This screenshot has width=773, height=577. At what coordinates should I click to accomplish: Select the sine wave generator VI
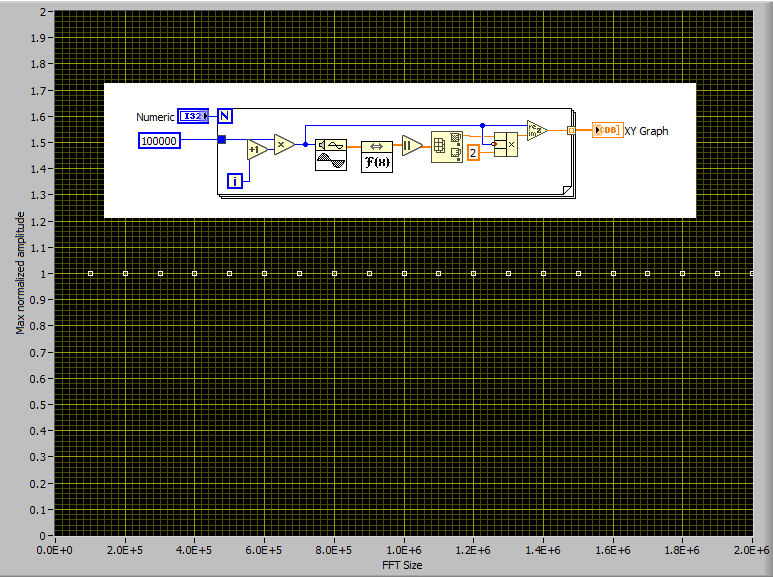(x=330, y=155)
